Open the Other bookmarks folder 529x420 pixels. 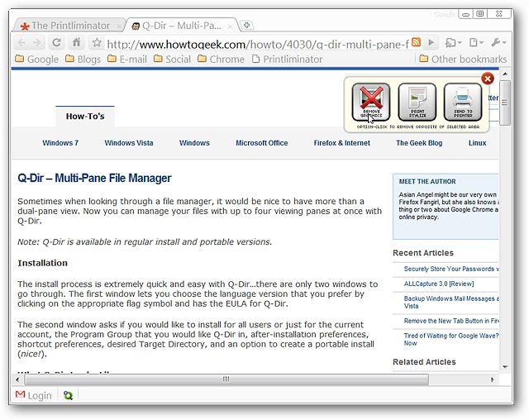pos(463,59)
